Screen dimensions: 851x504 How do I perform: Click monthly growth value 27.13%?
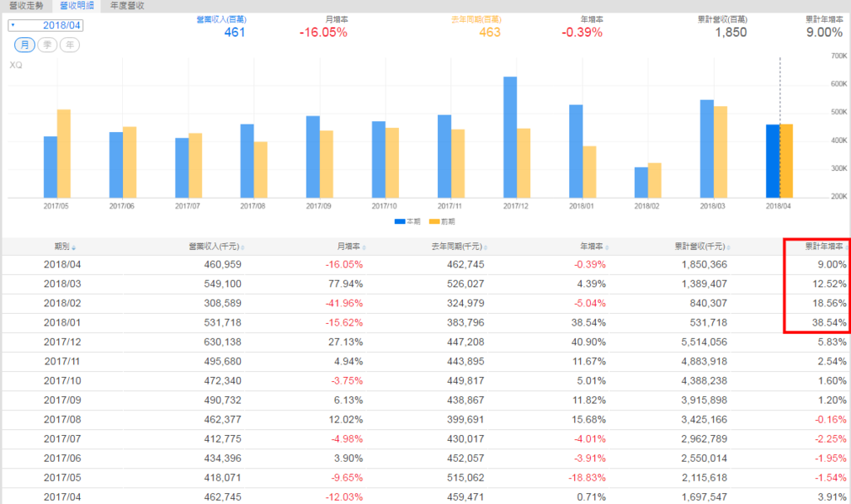click(x=345, y=342)
